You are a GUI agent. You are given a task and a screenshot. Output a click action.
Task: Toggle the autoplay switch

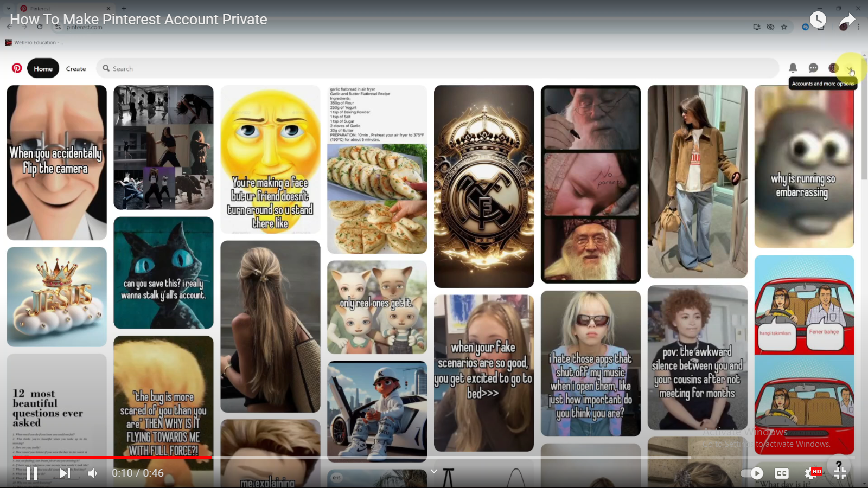(752, 473)
